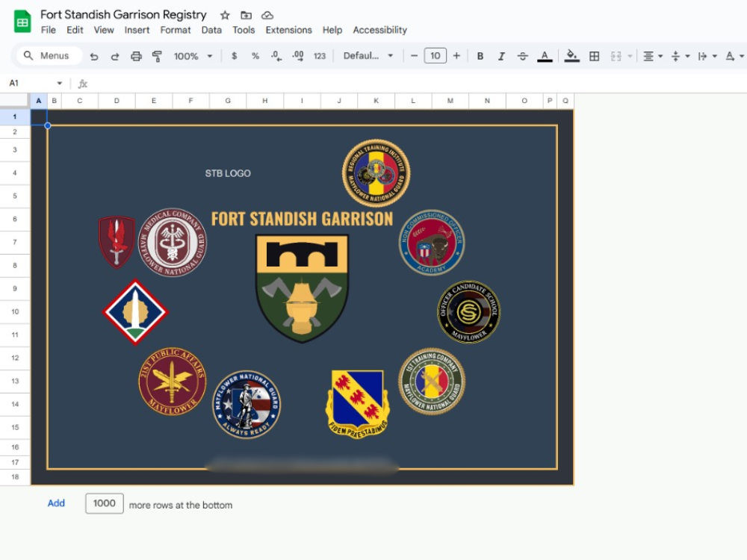Click the 1st Training Company seal

(432, 381)
